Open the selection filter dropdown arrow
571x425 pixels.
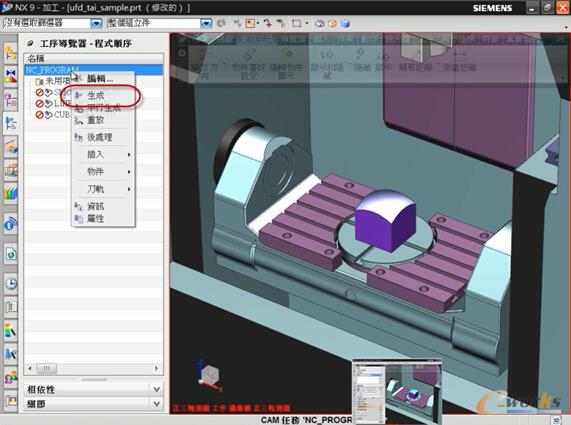96,24
